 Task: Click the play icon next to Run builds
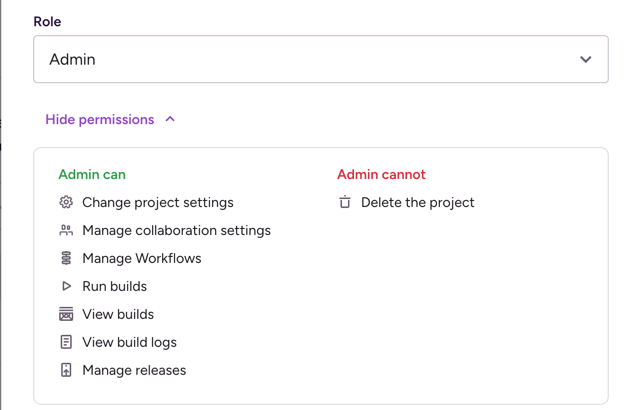coord(66,286)
